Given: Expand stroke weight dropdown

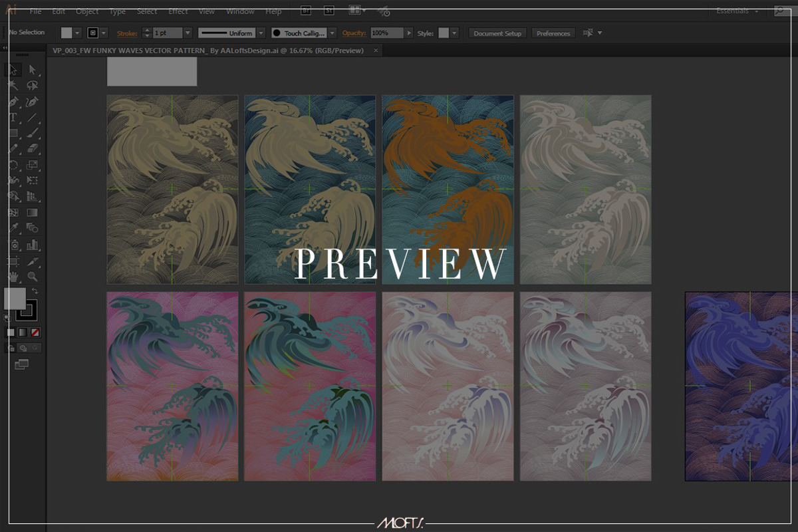Looking at the screenshot, I should [x=188, y=33].
